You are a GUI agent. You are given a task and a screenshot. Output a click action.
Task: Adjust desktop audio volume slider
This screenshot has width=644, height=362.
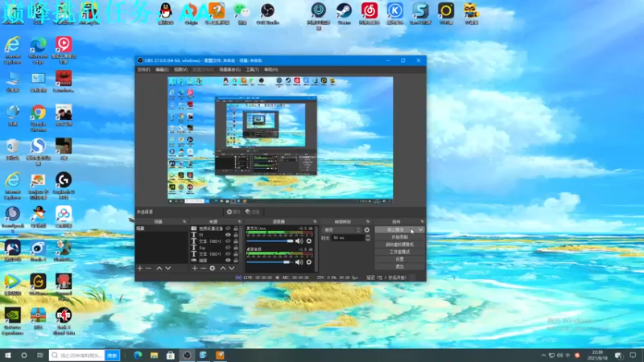[x=270, y=262]
